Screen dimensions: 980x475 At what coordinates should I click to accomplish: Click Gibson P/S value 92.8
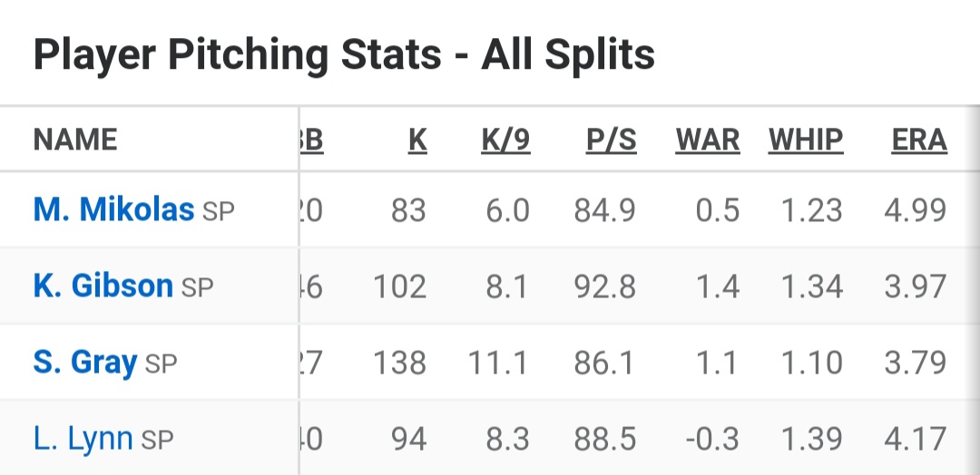tap(605, 287)
